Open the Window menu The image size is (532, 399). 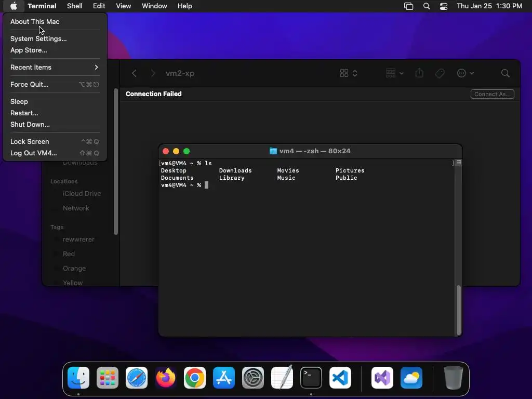tap(154, 6)
